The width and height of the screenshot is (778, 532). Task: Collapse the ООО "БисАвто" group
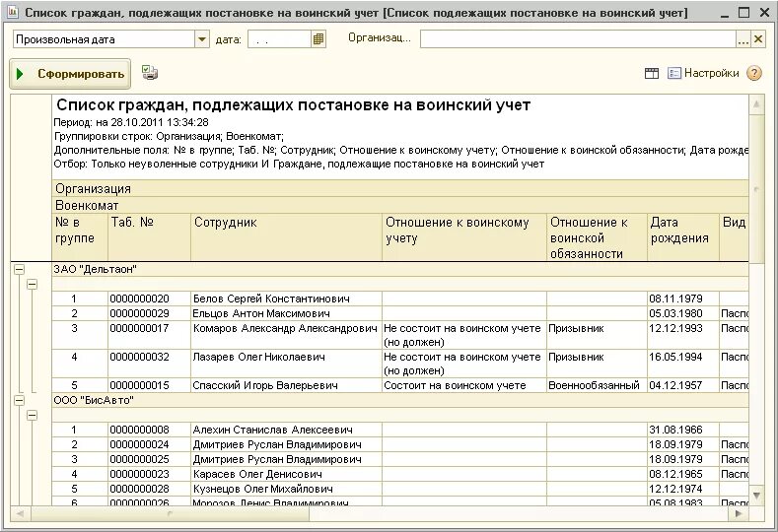pos(19,400)
